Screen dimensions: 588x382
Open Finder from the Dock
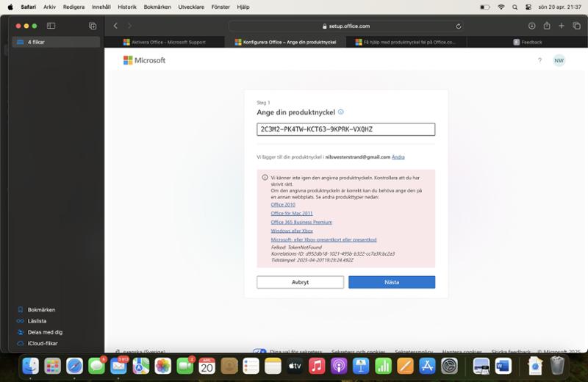tap(30, 366)
